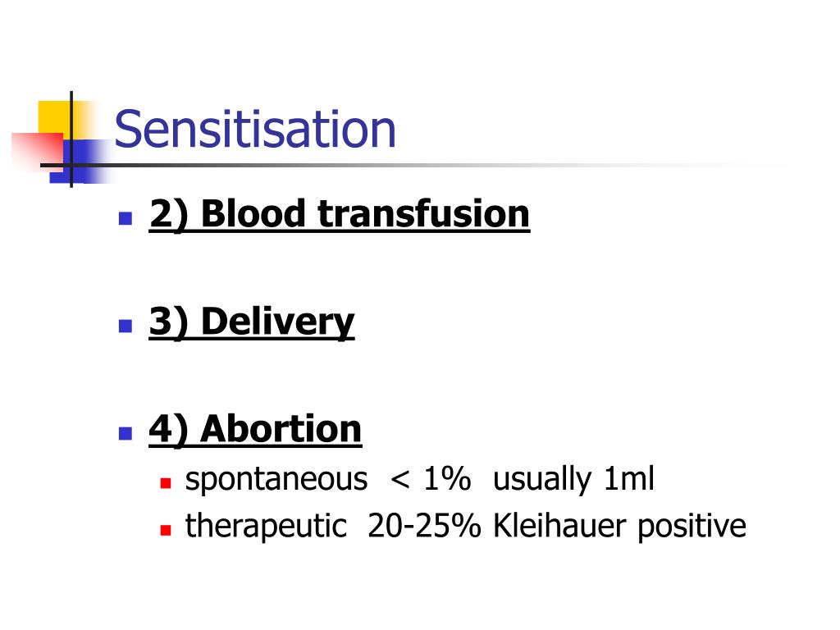The width and height of the screenshot is (840, 630).
Task: Select the '4) Abortion' heading
Action: (x=255, y=429)
